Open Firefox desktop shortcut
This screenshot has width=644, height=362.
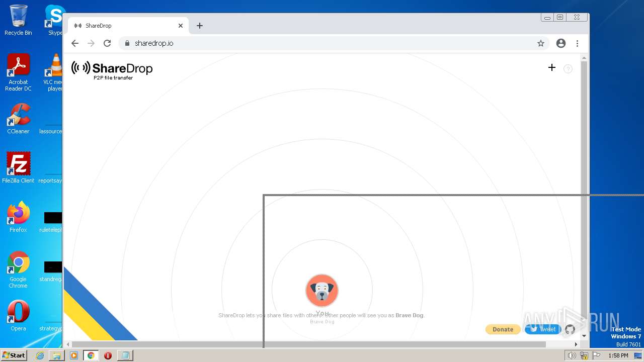18,217
